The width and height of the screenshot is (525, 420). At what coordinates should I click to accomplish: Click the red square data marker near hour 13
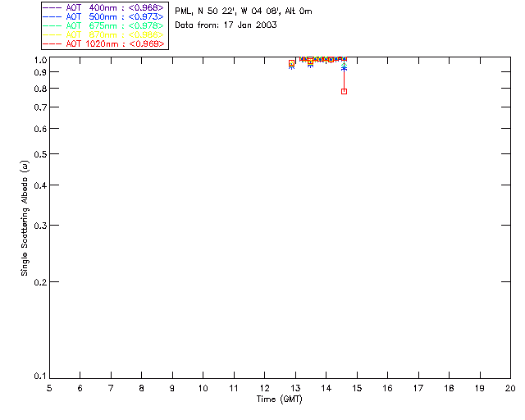[292, 63]
